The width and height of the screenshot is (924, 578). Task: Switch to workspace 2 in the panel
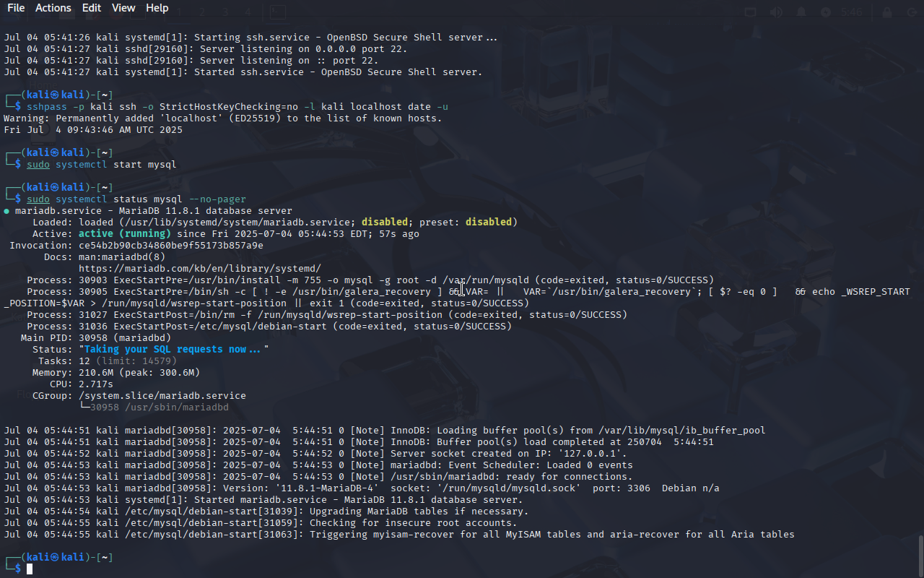(202, 12)
